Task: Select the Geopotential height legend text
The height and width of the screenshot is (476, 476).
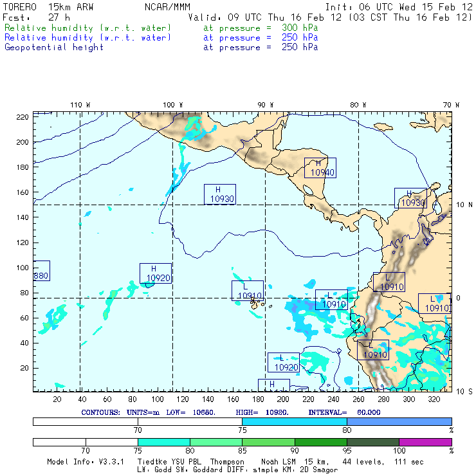Action: click(x=54, y=47)
